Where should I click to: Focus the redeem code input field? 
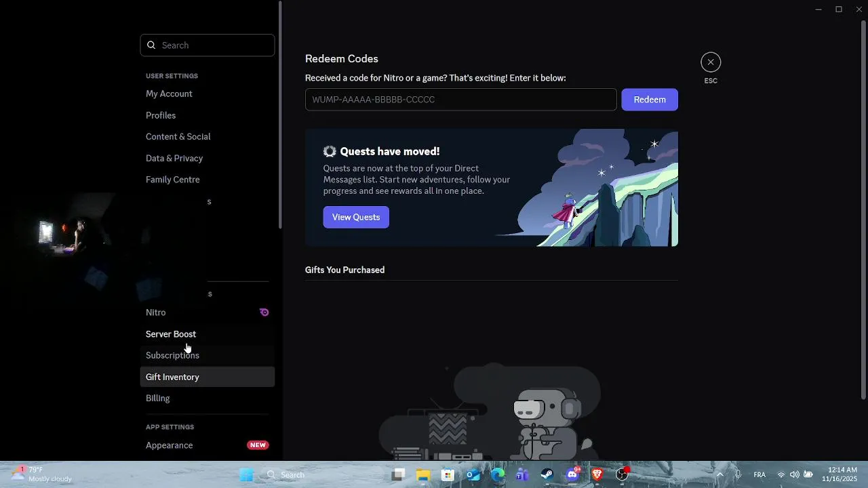(460, 100)
